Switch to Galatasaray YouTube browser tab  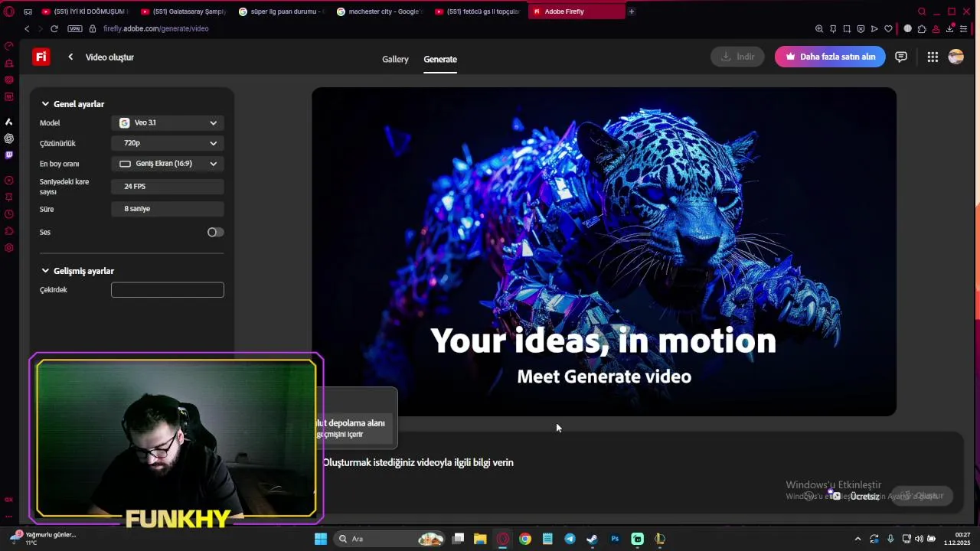(183, 11)
